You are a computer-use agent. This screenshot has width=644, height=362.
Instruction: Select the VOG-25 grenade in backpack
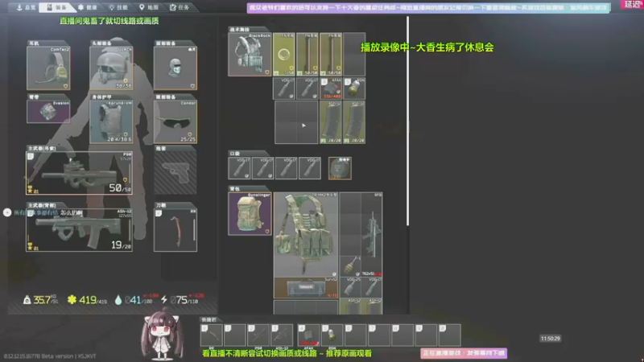point(350,287)
